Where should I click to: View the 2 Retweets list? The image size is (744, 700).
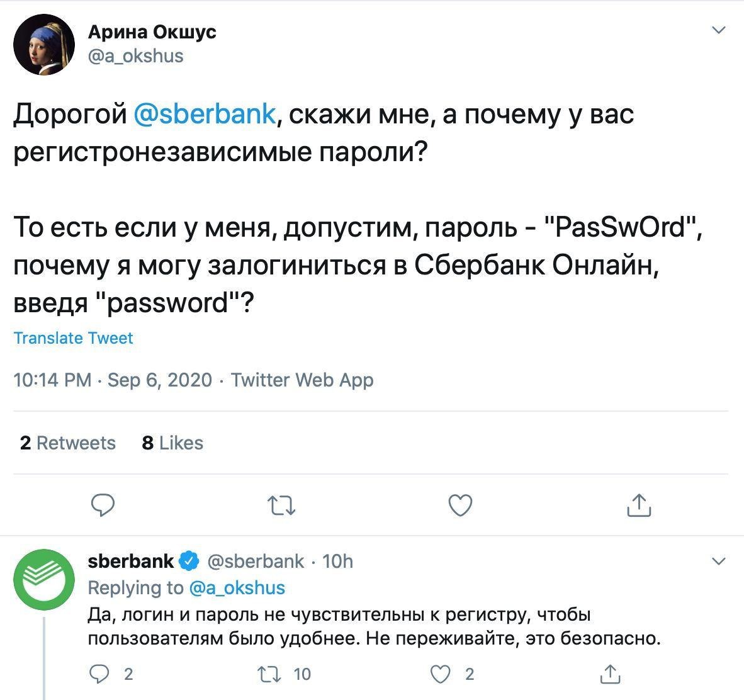tap(68, 443)
